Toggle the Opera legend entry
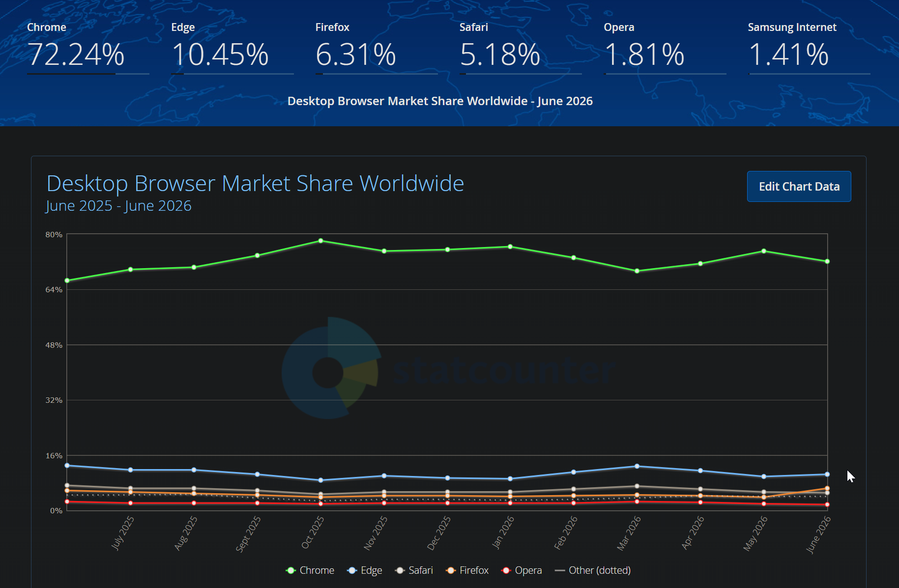Screen dimensions: 899x588 522,570
